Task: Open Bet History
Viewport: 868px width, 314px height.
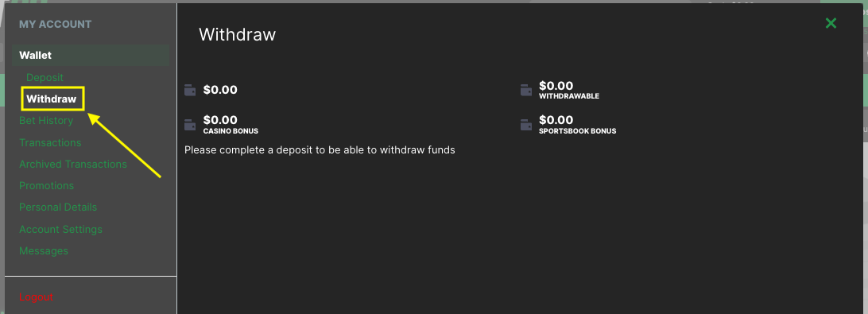Action: pos(46,121)
